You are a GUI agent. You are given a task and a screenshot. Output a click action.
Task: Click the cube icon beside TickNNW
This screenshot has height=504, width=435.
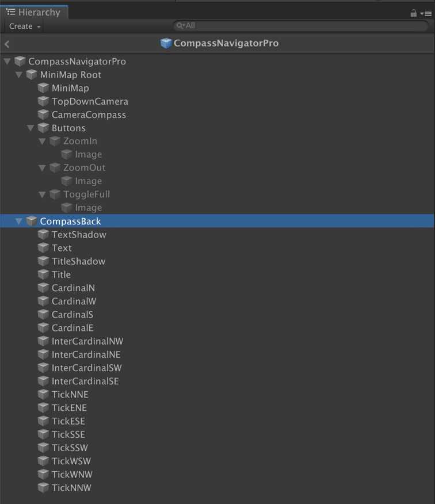[x=43, y=488]
